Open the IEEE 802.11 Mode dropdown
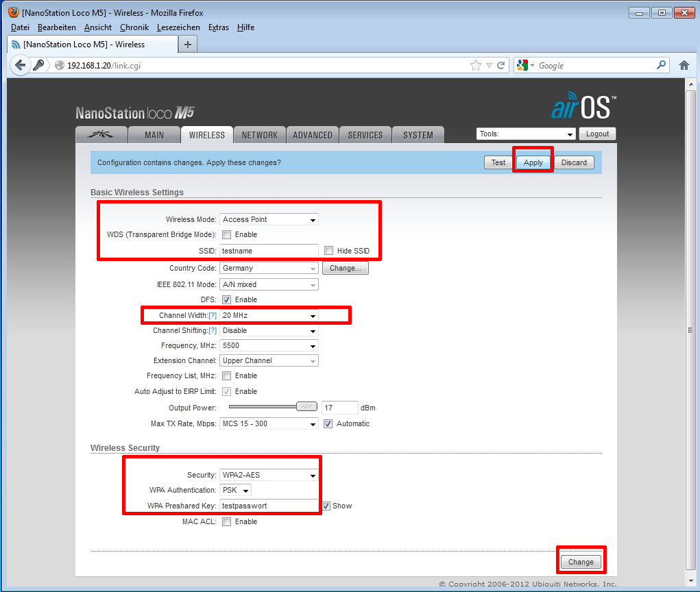This screenshot has width=700, height=592. click(269, 284)
